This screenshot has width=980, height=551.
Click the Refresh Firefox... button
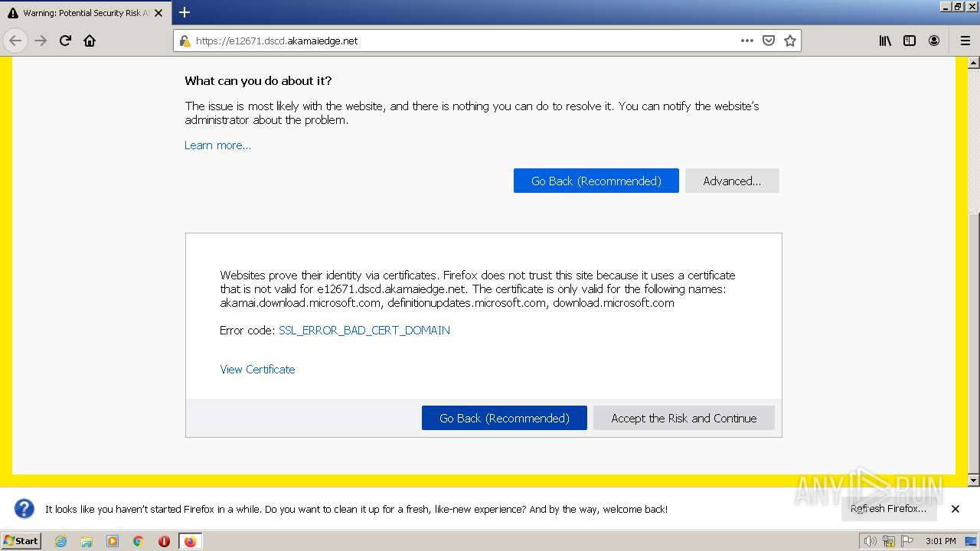coord(888,509)
